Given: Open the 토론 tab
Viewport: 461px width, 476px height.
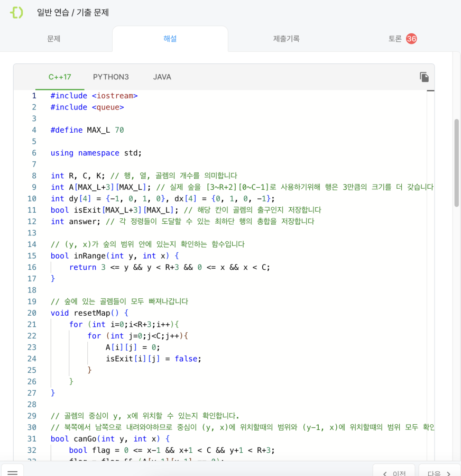Looking at the screenshot, I should coord(395,39).
